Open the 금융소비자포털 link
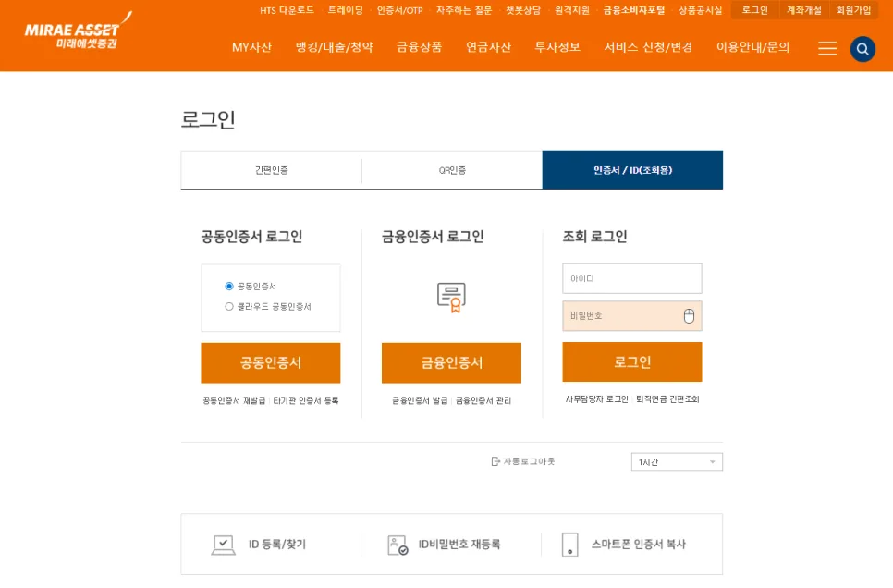This screenshot has width=893, height=588. (634, 10)
